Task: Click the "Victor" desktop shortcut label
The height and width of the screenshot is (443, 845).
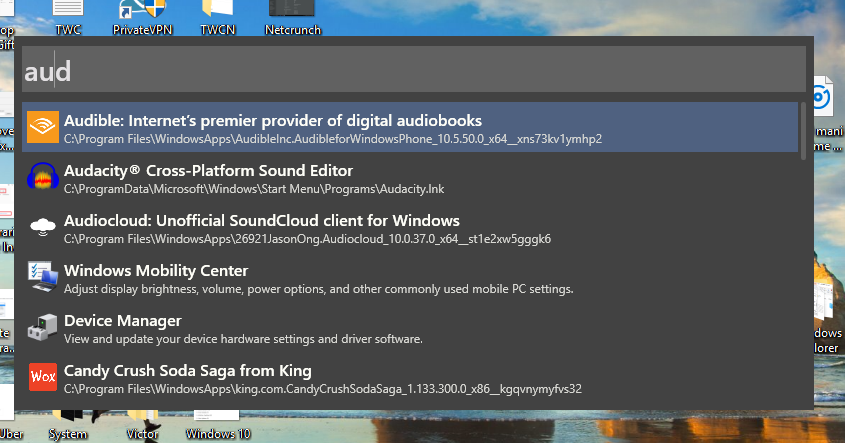Action: (142, 435)
